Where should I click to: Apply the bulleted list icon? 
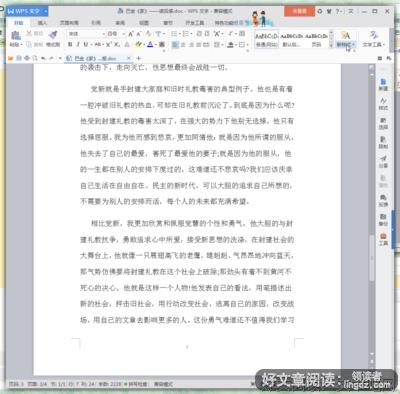click(x=174, y=34)
